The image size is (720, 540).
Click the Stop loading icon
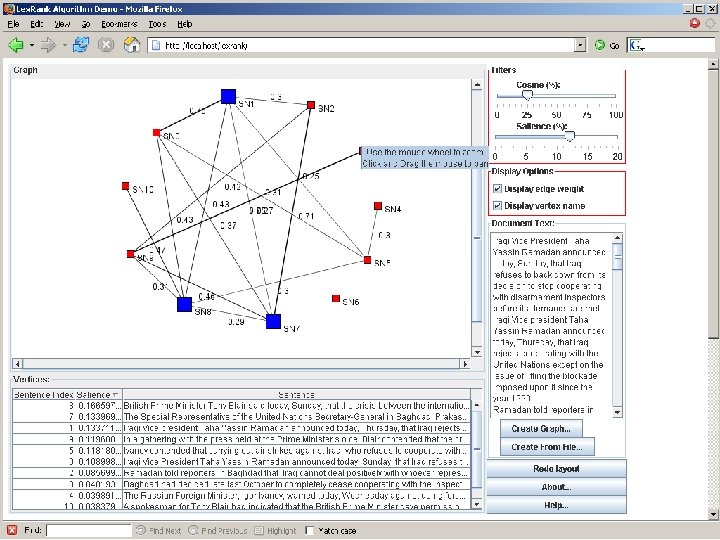pyautogui.click(x=106, y=45)
